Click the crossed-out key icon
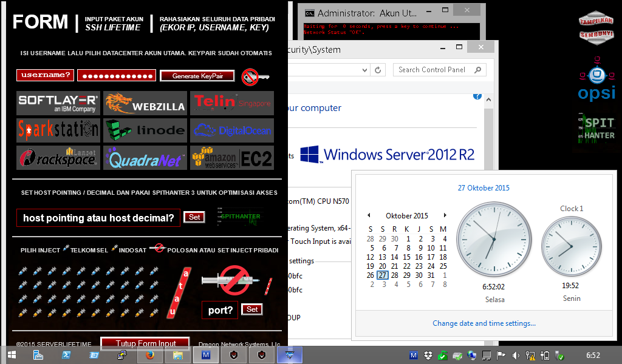 [x=255, y=76]
